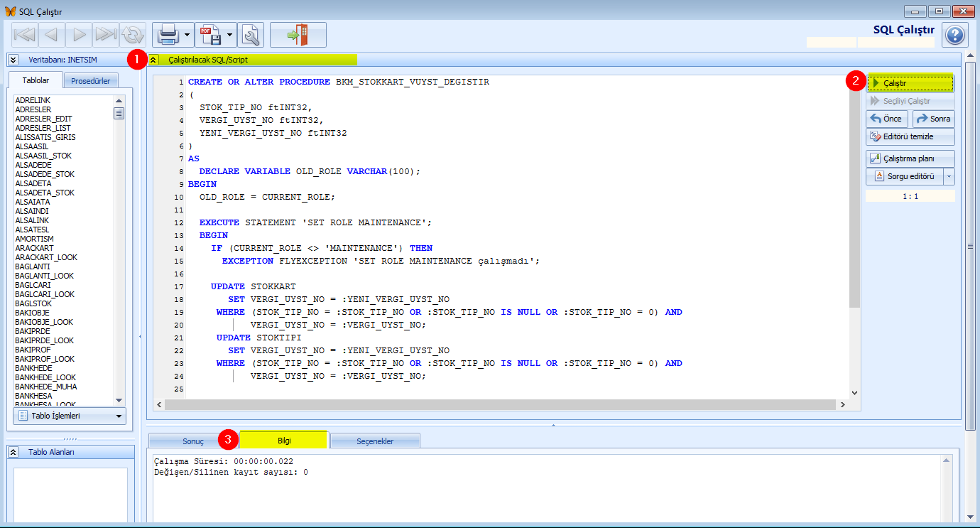Click the Çalışma Süresi result line
Screen dimensions: 980x528
(x=224, y=462)
